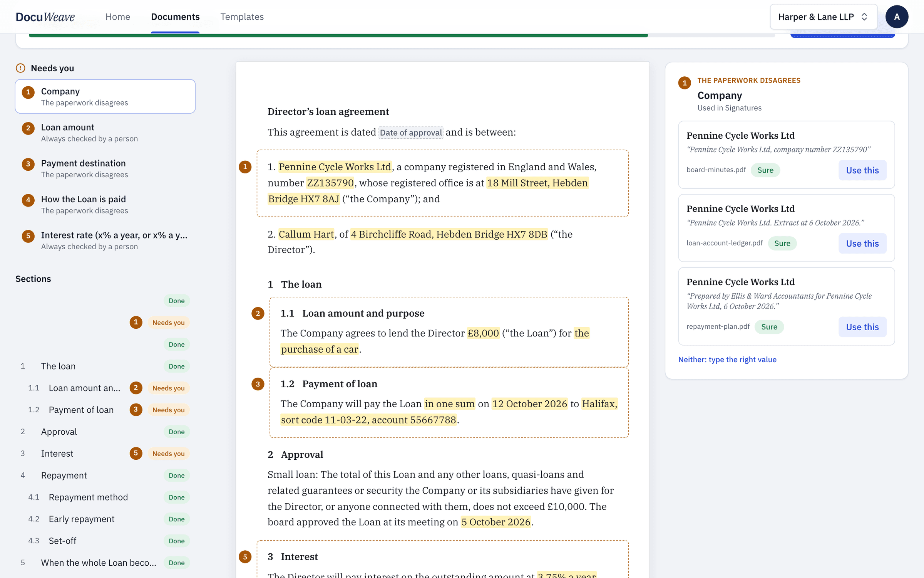Open the Payment destination issue

point(105,168)
